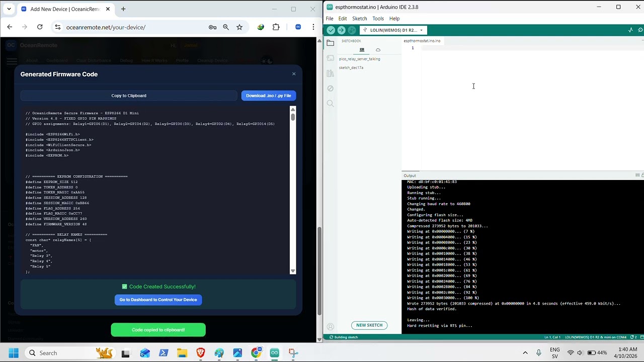
Task: Click the password key icon in address bar
Action: click(x=212, y=27)
